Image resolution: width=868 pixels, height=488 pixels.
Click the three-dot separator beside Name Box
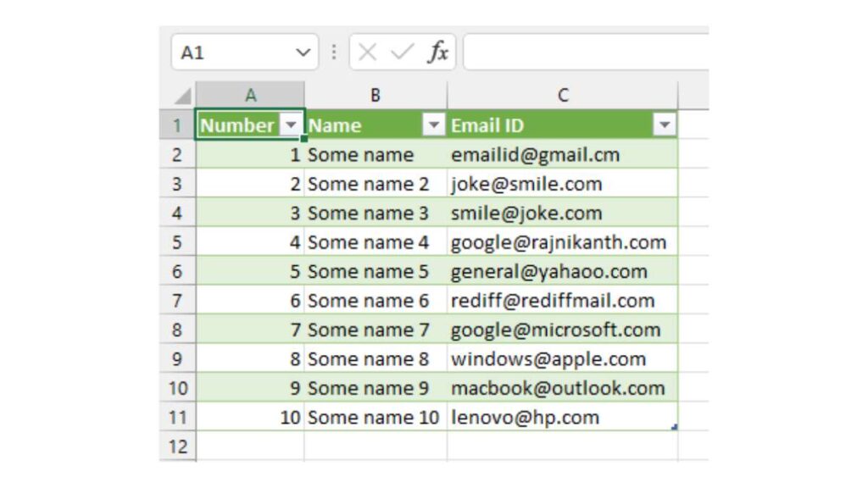(332, 52)
